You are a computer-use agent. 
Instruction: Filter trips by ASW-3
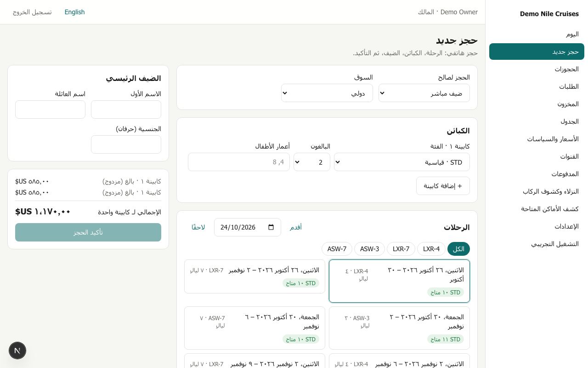pos(369,249)
